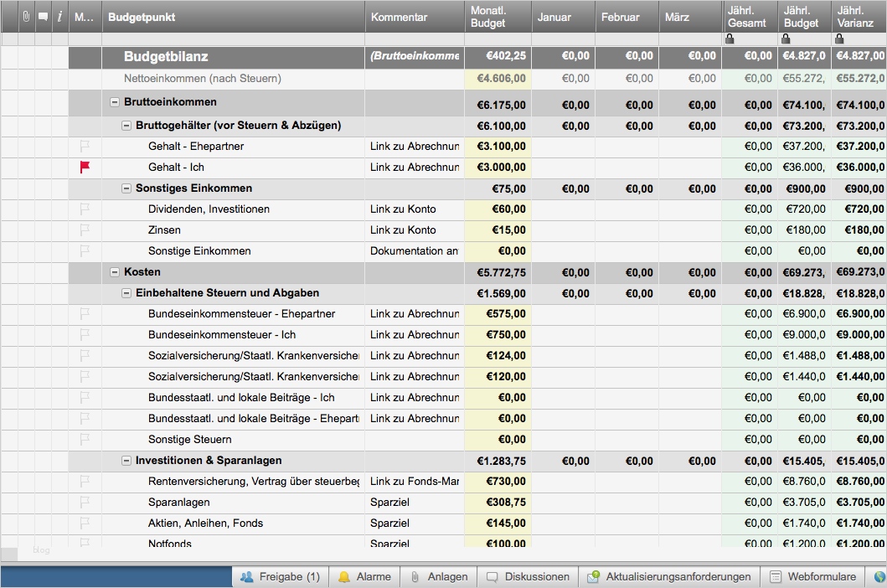Switch to the Diskussionen tab
This screenshot has width=887, height=588.
pos(529,577)
